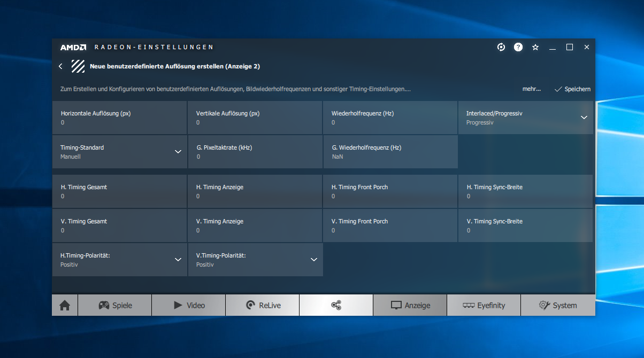Edit the V. Timing Gesamt field
644x358 pixels.
(x=120, y=225)
